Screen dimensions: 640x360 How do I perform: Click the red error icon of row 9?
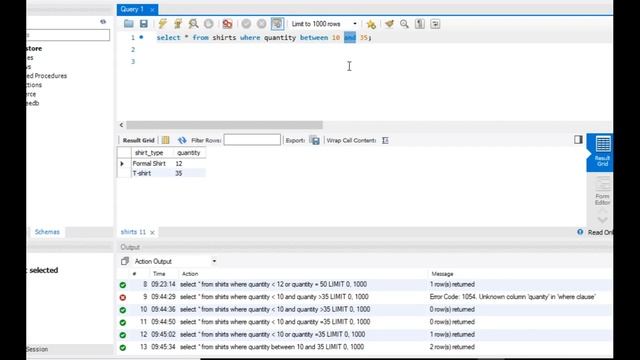click(x=122, y=298)
